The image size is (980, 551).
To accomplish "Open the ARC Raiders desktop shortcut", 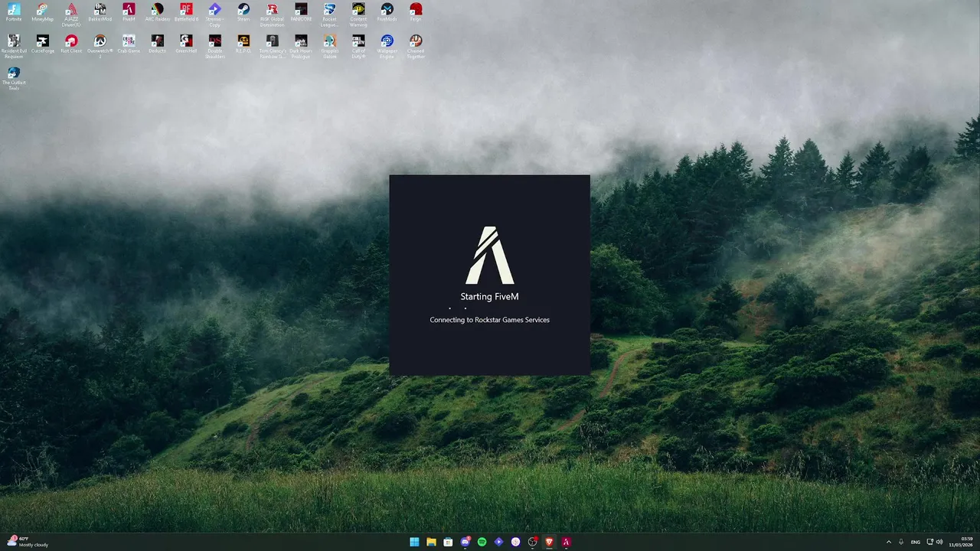I will [x=157, y=12].
